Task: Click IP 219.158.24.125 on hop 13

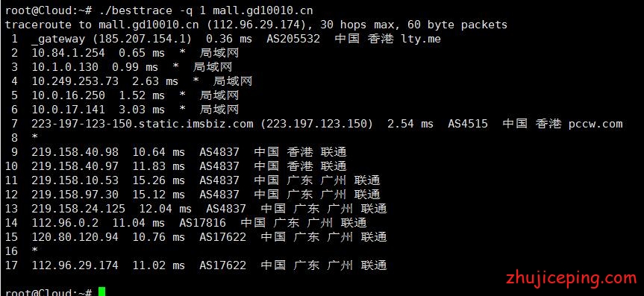Action: (78, 209)
